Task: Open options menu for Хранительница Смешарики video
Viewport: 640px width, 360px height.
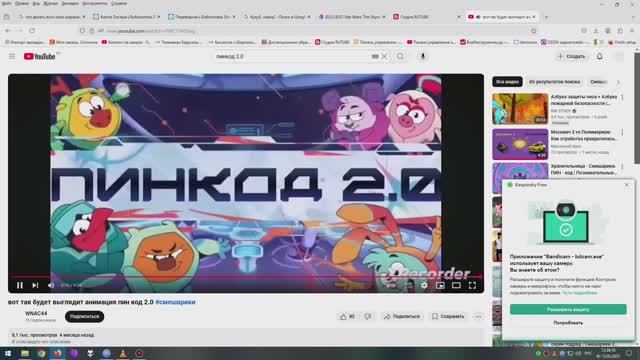Action: (x=622, y=167)
